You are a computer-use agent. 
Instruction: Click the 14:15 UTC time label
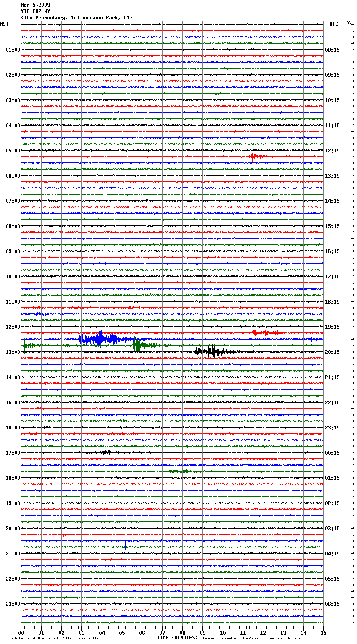point(332,201)
